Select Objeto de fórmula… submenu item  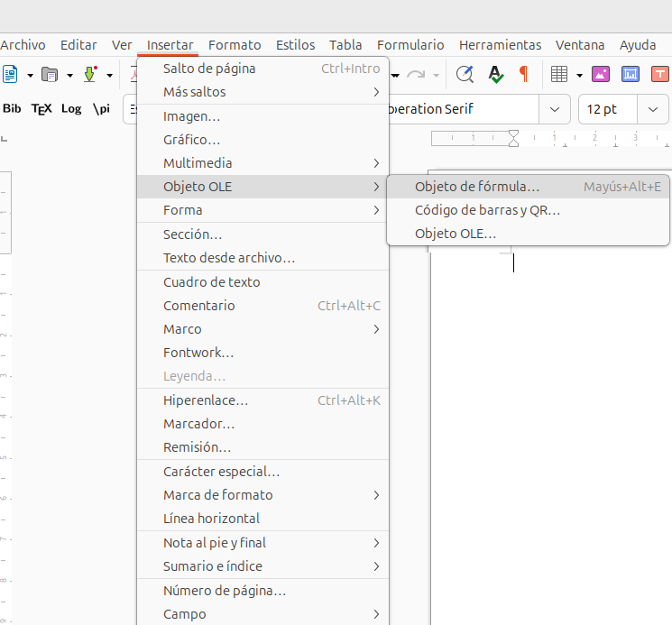coord(528,187)
